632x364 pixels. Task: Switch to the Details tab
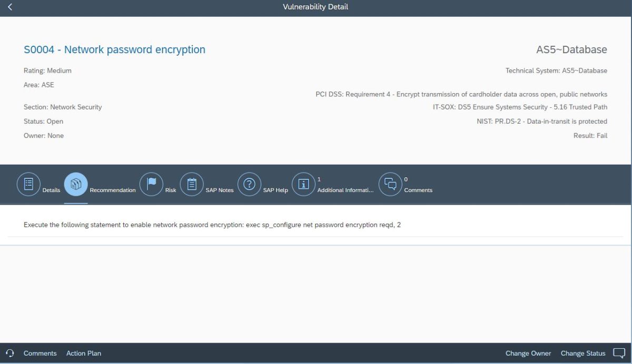click(x=29, y=183)
